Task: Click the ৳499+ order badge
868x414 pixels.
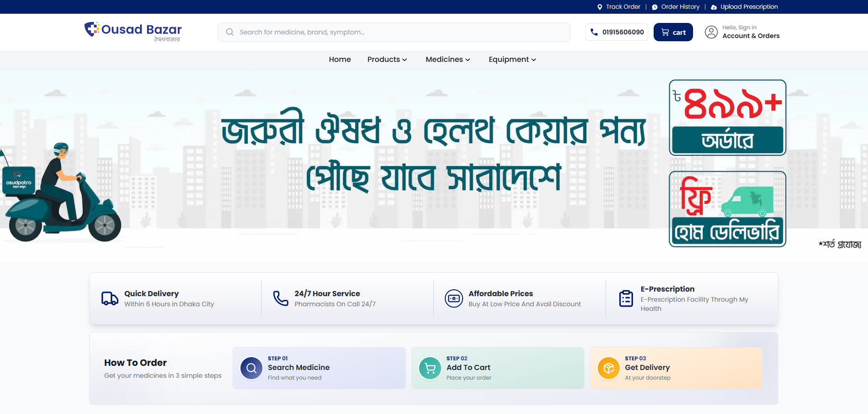Action: [727, 118]
